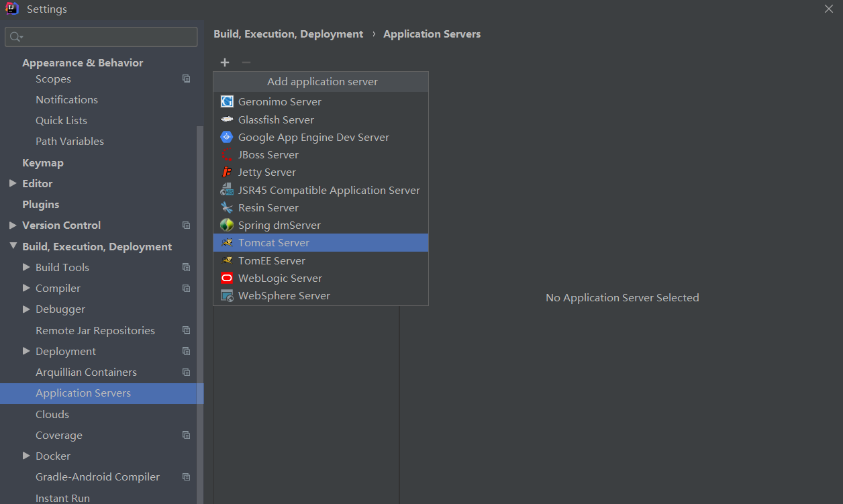Viewport: 843px width, 504px height.
Task: Select Geronimo Server from the list
Action: coord(321,102)
